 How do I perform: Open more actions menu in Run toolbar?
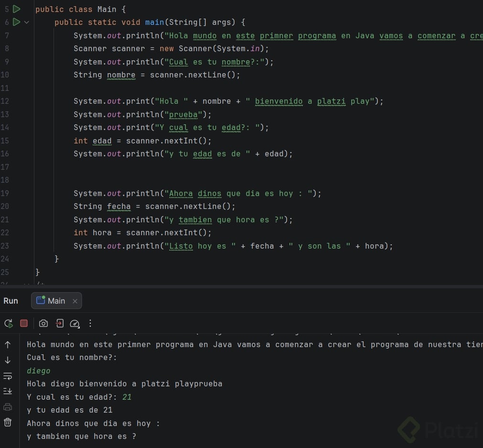click(90, 323)
